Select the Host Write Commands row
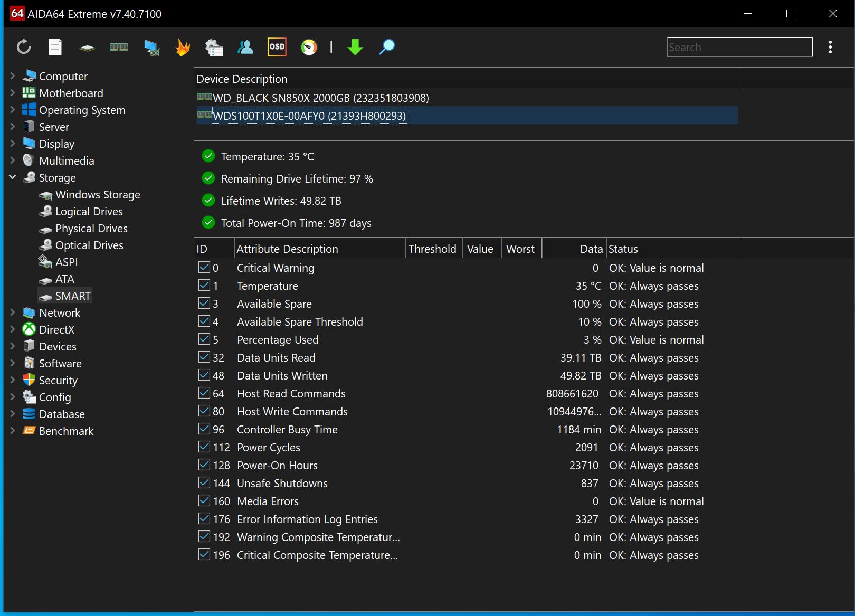 tap(467, 412)
